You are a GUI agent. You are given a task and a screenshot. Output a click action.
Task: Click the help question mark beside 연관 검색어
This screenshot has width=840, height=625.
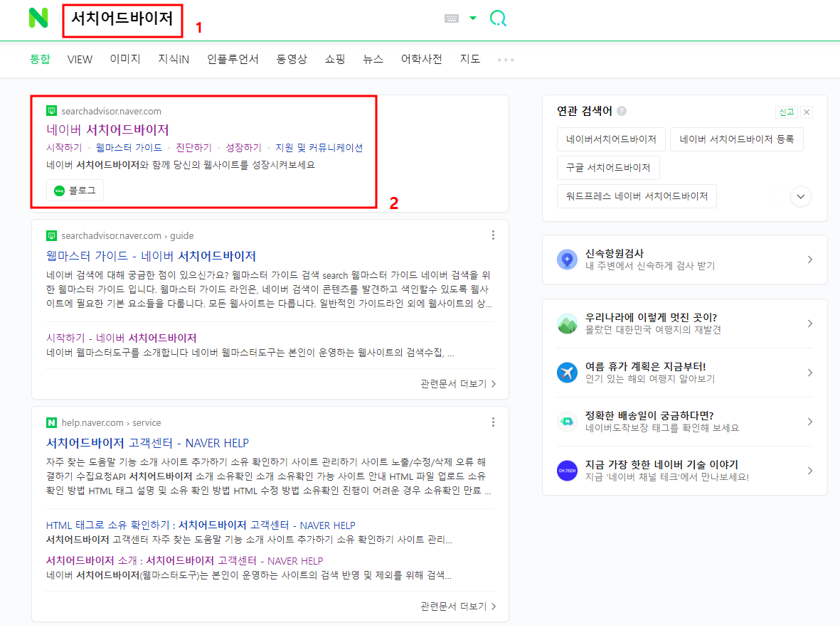[x=622, y=112]
